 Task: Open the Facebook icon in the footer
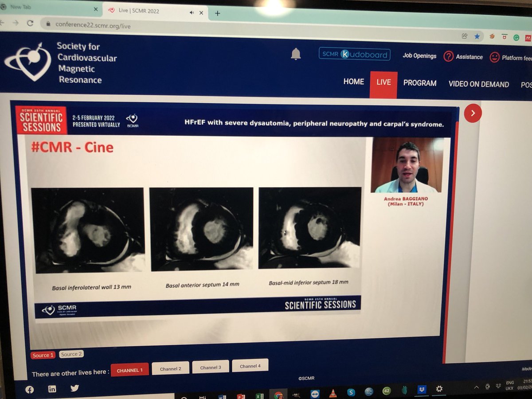click(30, 390)
